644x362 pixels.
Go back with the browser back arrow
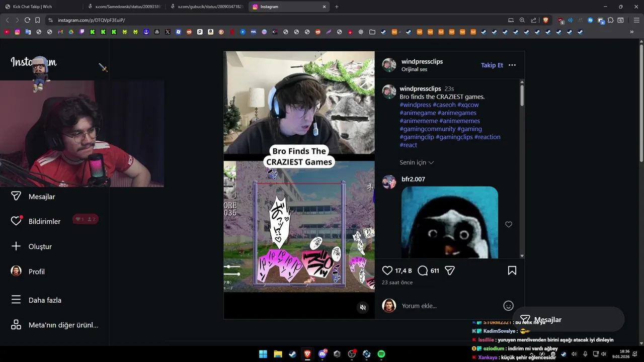tap(7, 20)
